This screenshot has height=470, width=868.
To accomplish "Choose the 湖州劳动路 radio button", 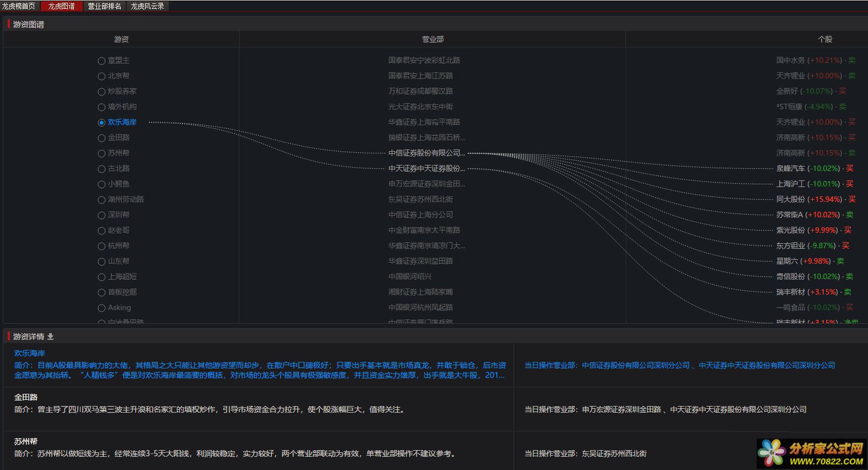I will point(101,200).
